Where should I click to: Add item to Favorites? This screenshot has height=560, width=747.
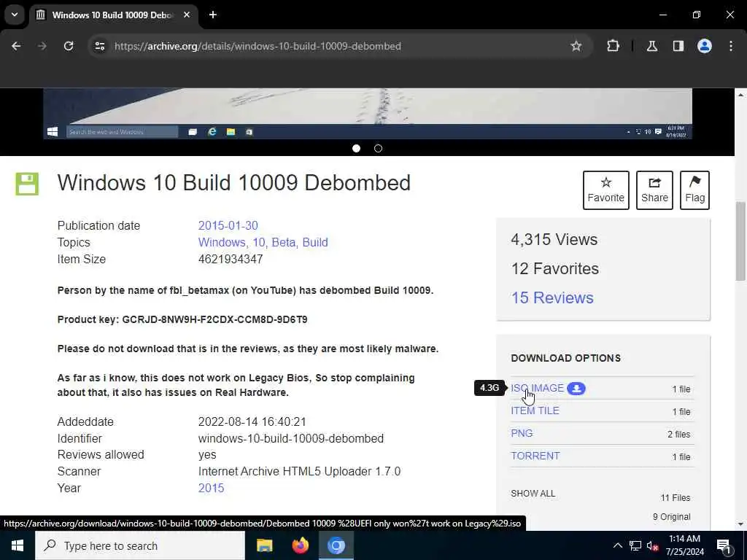click(x=606, y=190)
